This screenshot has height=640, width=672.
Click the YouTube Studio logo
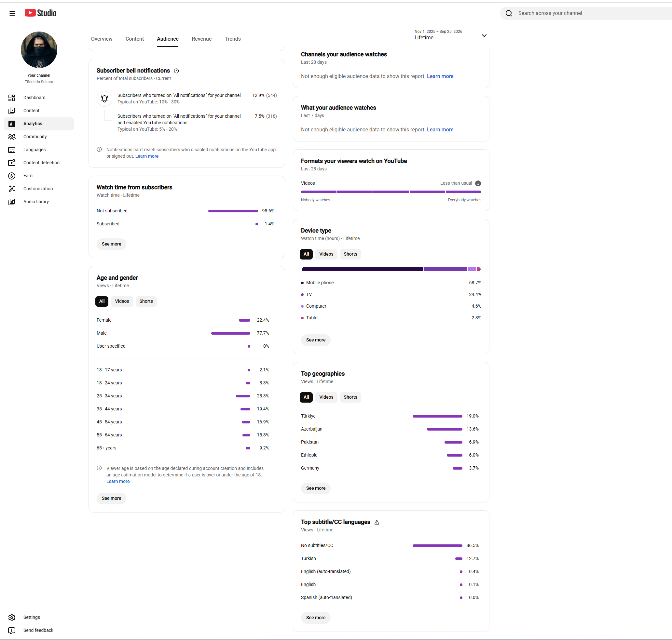click(x=41, y=13)
